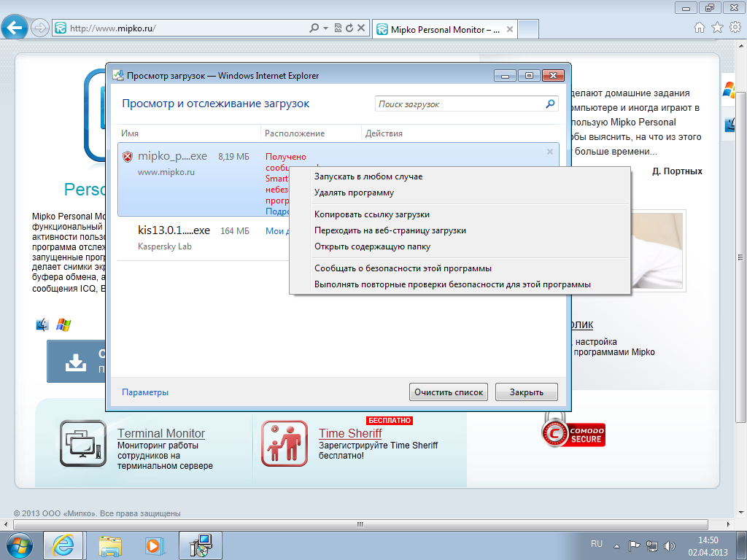This screenshot has height=560, width=747.
Task: Click the vertical scrollbar up arrow
Action: point(742,45)
